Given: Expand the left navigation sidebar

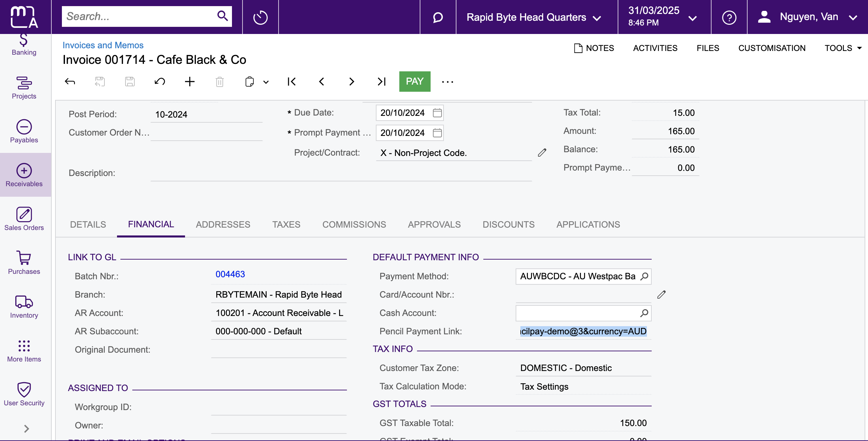Looking at the screenshot, I should coord(27,429).
